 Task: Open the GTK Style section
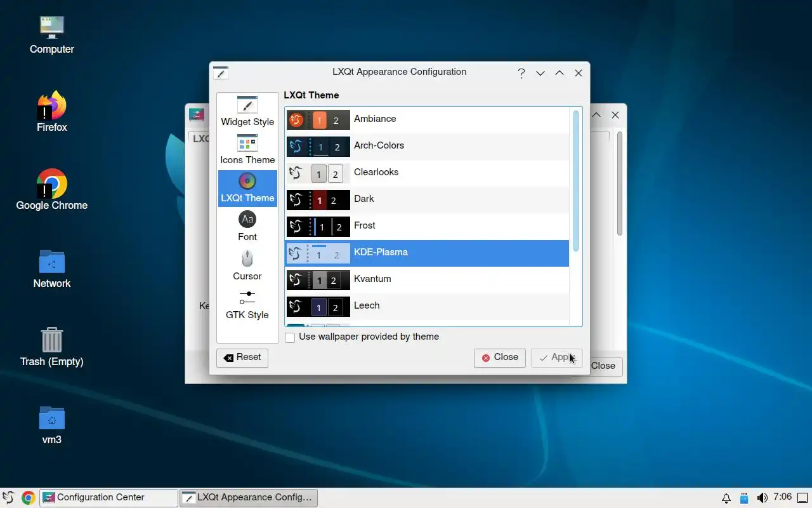[x=247, y=305]
